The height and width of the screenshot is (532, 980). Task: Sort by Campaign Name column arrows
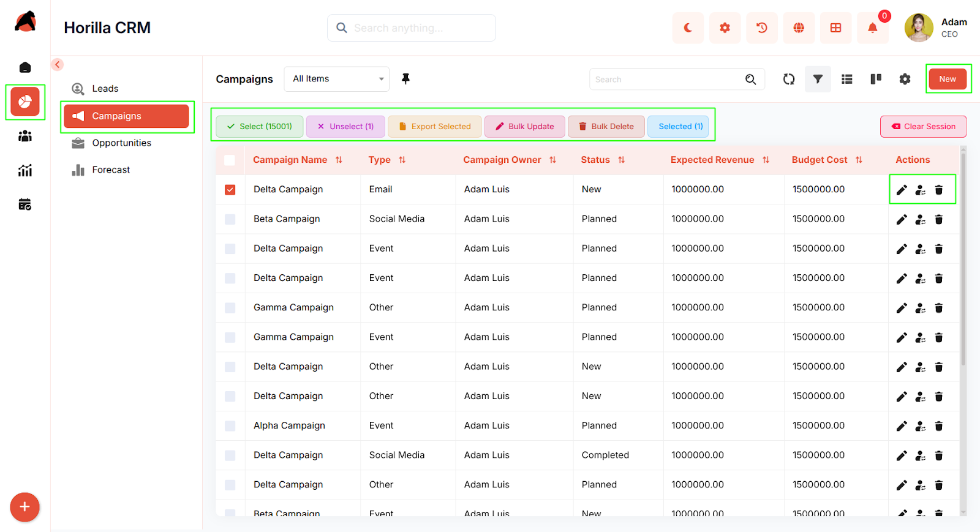point(339,160)
